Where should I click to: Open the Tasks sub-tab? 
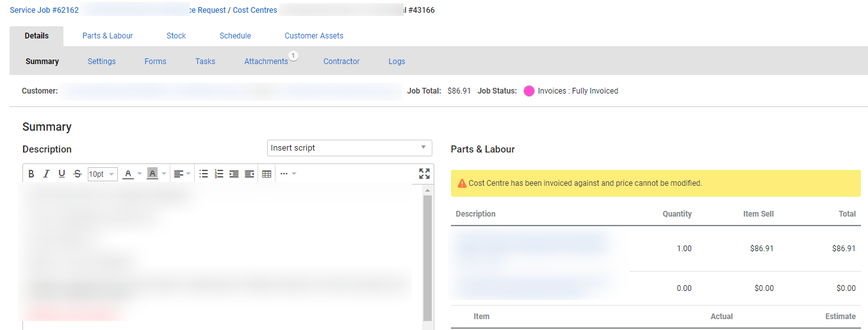205,62
